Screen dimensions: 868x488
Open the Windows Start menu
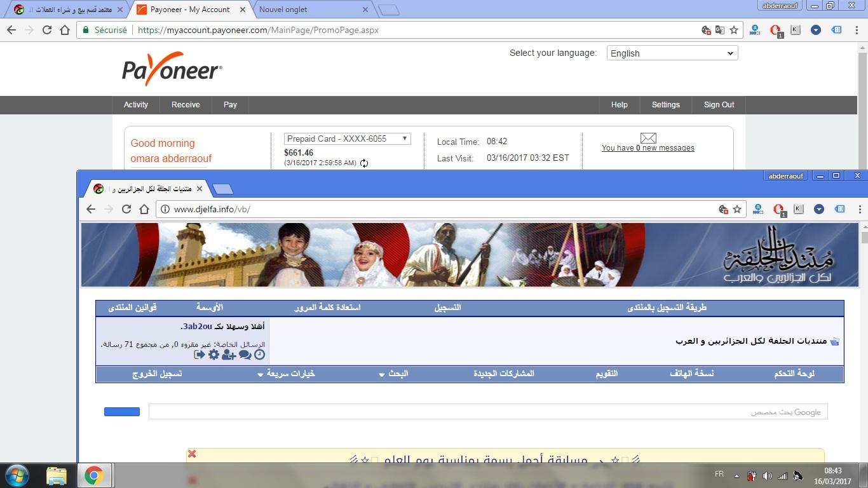point(17,475)
